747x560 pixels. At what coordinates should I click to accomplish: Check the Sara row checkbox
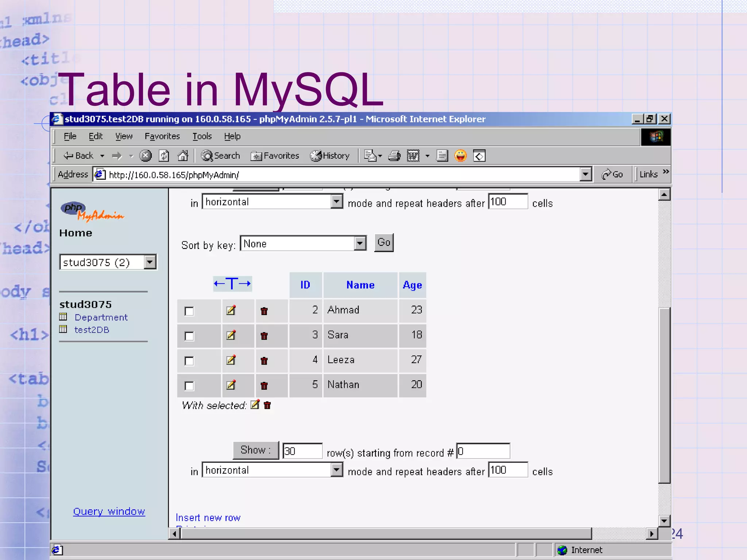pyautogui.click(x=189, y=336)
